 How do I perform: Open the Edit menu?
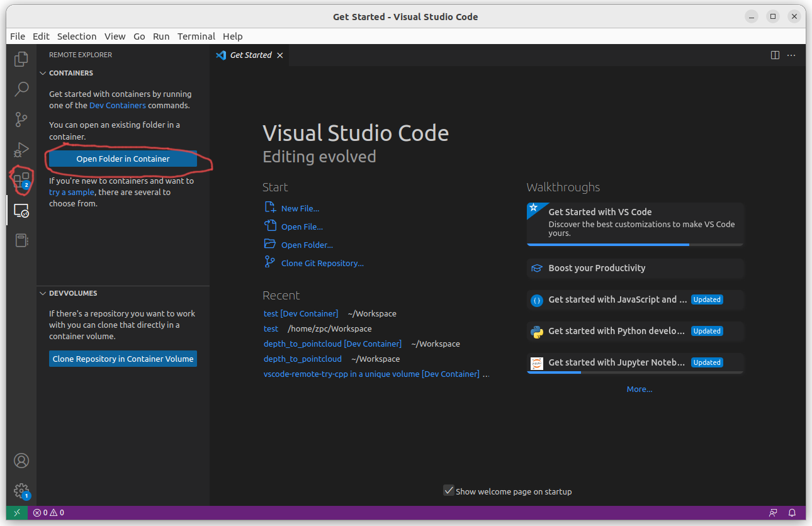41,36
